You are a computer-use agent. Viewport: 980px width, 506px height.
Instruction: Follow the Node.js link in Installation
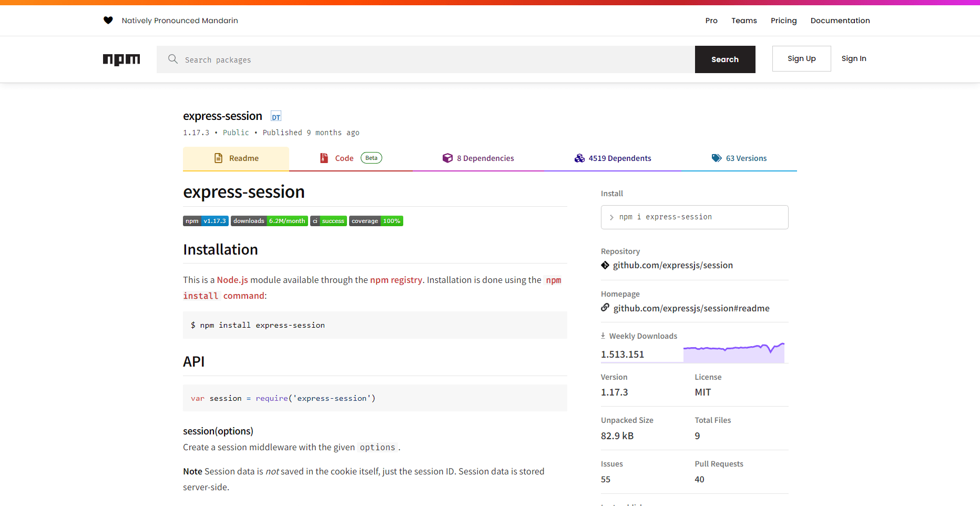[x=232, y=280]
